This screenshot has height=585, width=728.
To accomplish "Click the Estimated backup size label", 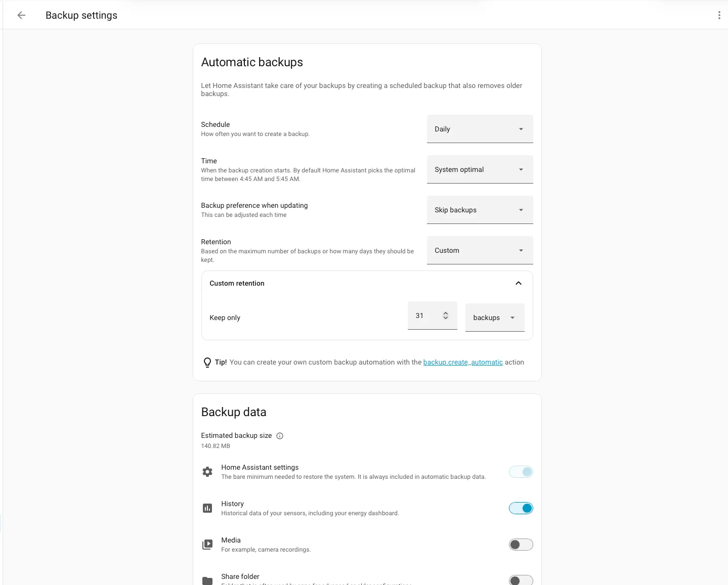I will coord(236,435).
